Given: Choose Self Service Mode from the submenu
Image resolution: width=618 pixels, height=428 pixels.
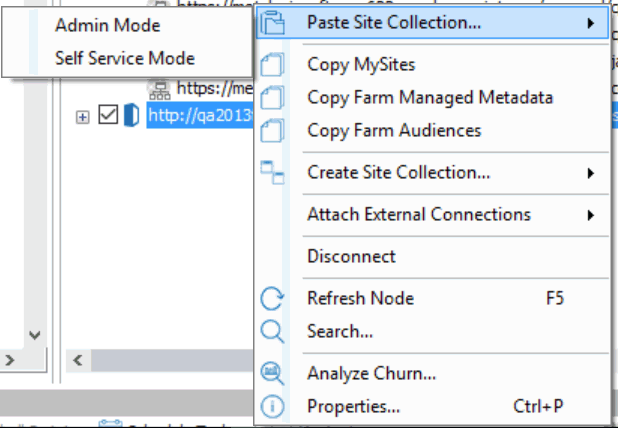Looking at the screenshot, I should (124, 58).
